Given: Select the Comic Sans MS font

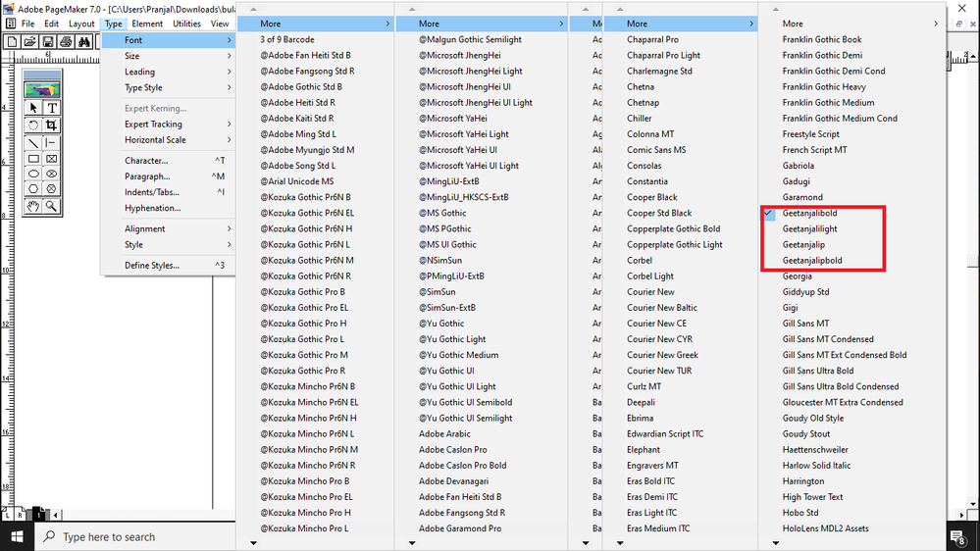Looking at the screenshot, I should (656, 150).
